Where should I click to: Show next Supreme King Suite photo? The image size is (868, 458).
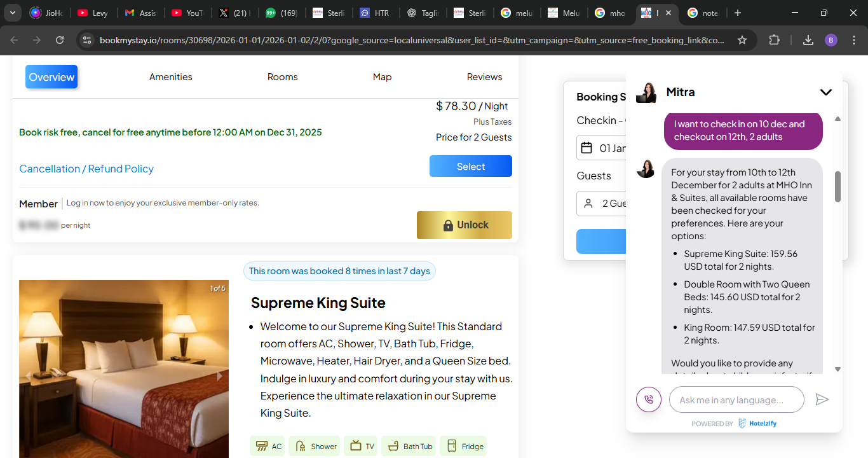220,376
